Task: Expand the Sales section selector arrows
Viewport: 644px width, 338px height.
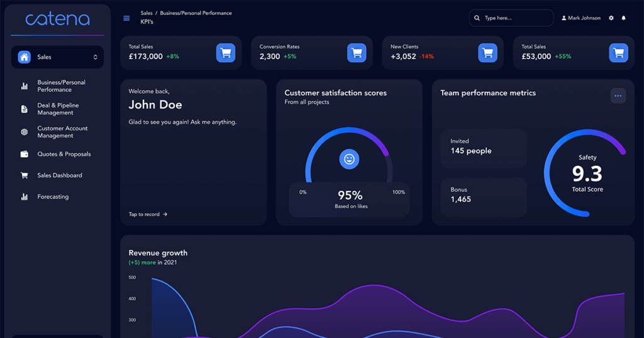Action: click(x=96, y=57)
